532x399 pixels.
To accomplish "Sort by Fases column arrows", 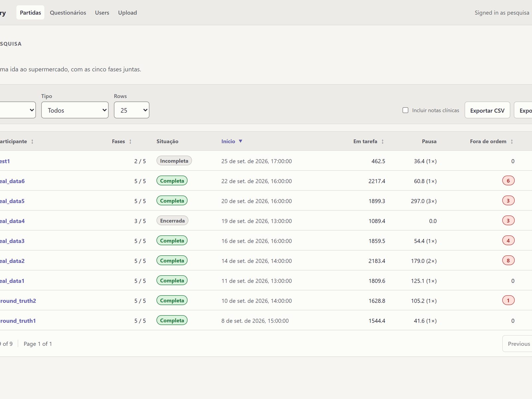I will click(x=130, y=141).
